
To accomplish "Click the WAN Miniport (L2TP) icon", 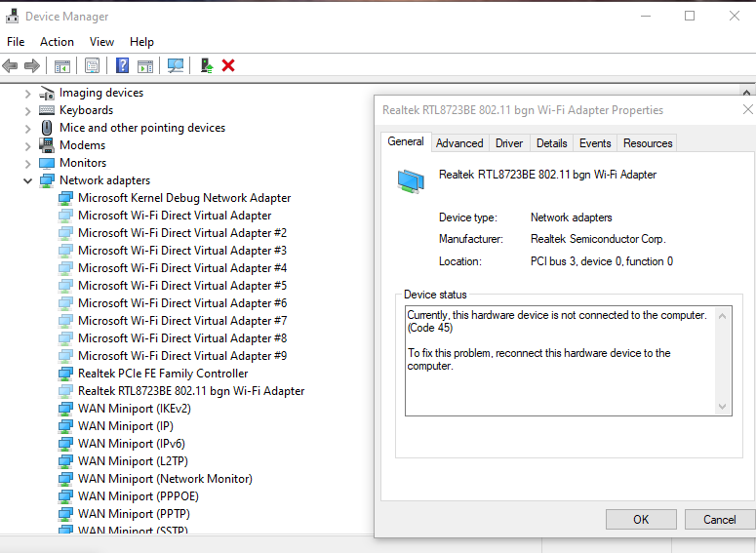I will pyautogui.click(x=65, y=461).
